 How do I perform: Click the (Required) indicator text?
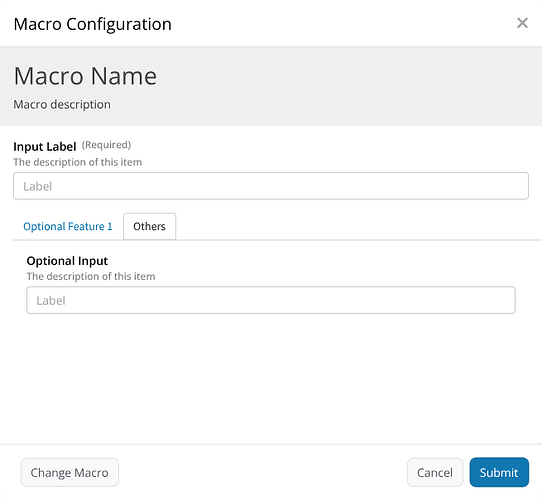tap(106, 145)
